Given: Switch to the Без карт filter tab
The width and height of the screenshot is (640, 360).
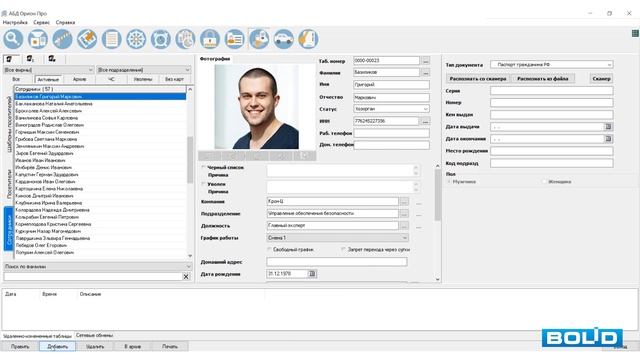Looking at the screenshot, I should click(x=174, y=79).
